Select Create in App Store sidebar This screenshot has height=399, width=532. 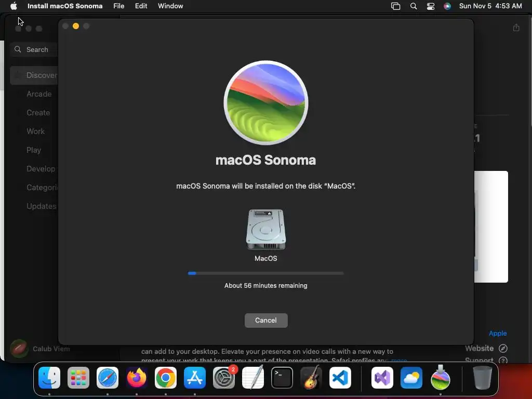click(38, 113)
